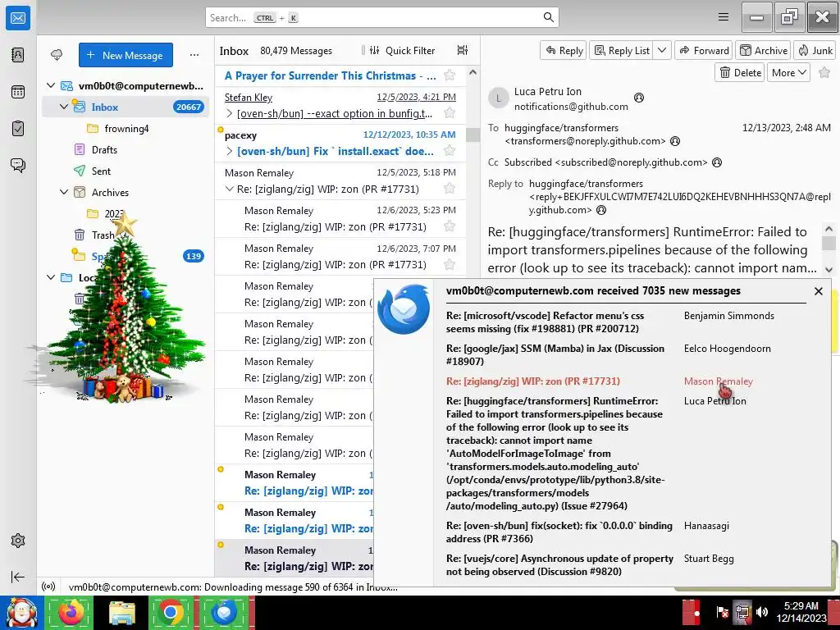Click online status icon in status bar

pyautogui.click(x=48, y=587)
